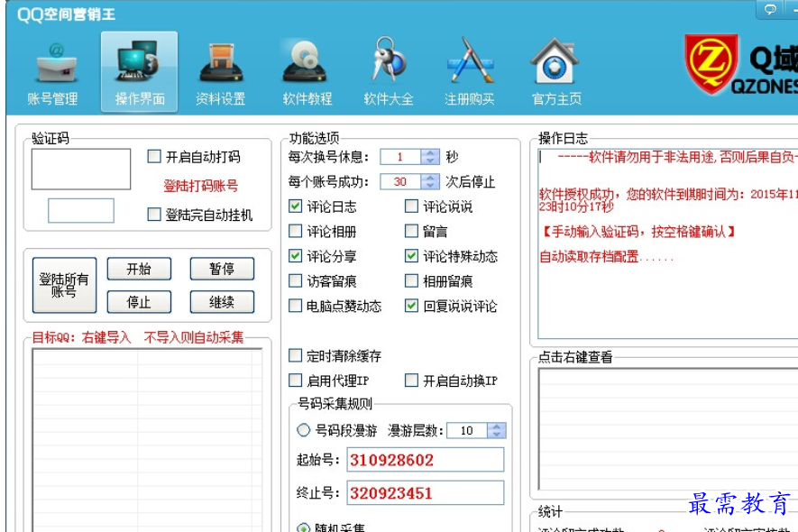
Task: Click the speech bubble icon in title bar
Action: tap(770, 9)
